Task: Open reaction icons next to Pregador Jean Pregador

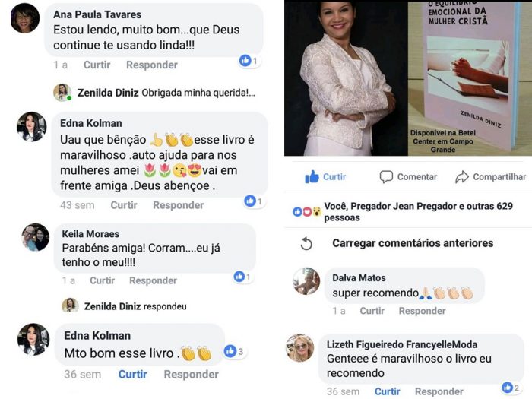Action: (307, 212)
